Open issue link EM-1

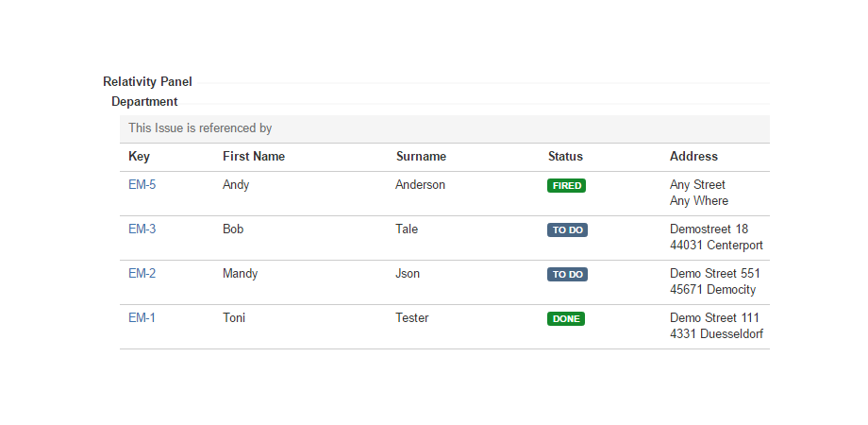(142, 318)
